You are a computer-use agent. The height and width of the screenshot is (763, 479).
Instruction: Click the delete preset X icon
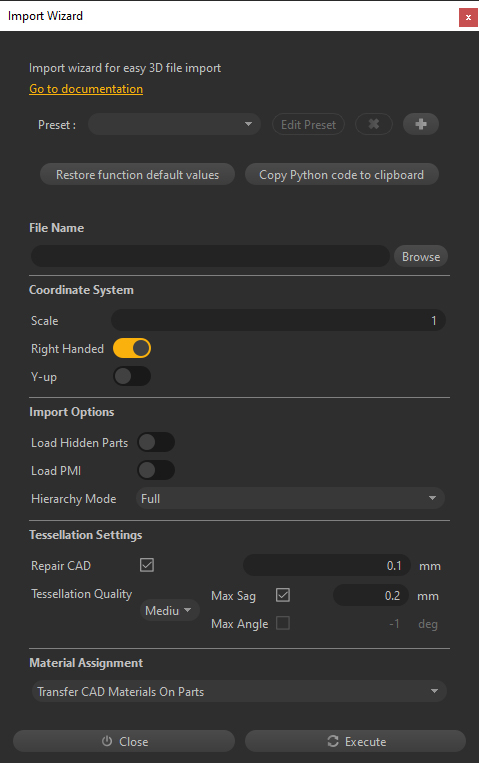pos(373,124)
